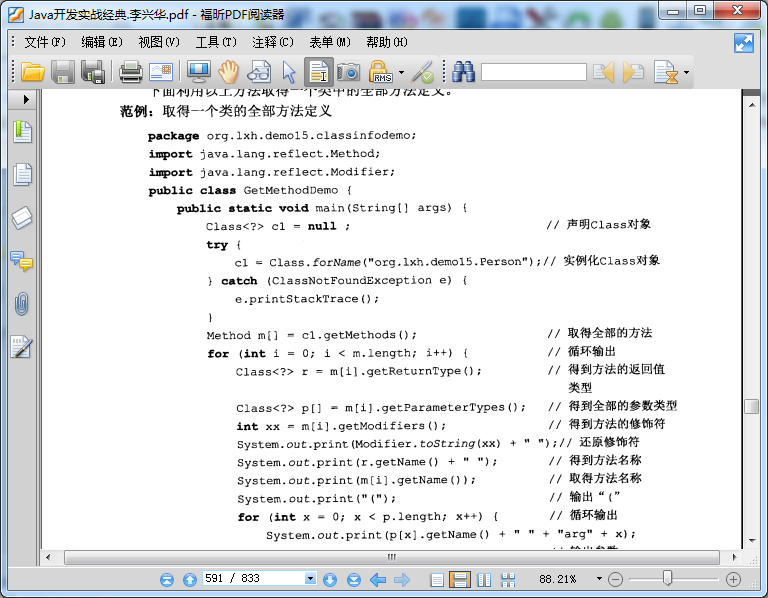The height and width of the screenshot is (598, 768).
Task: Open the page number dropdown
Action: pos(311,578)
